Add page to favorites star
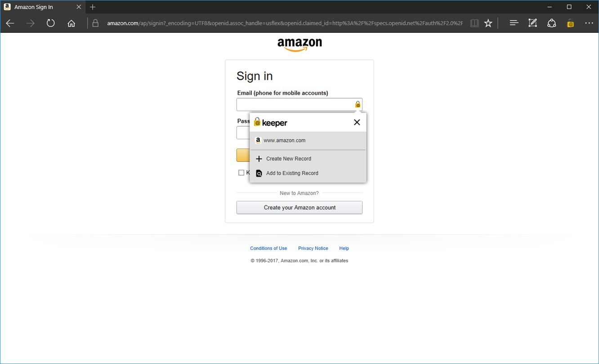The width and height of the screenshot is (599, 364). [488, 23]
